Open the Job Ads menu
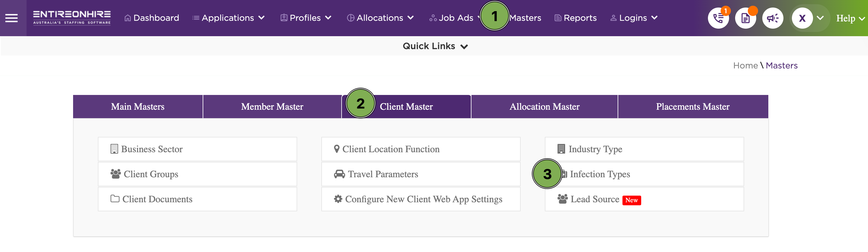 point(452,18)
